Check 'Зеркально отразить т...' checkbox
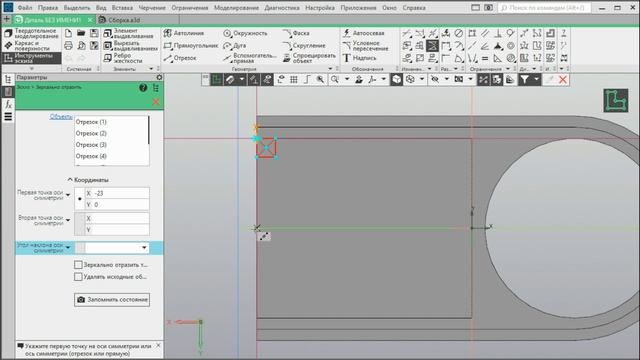The image size is (640, 360). (78, 265)
